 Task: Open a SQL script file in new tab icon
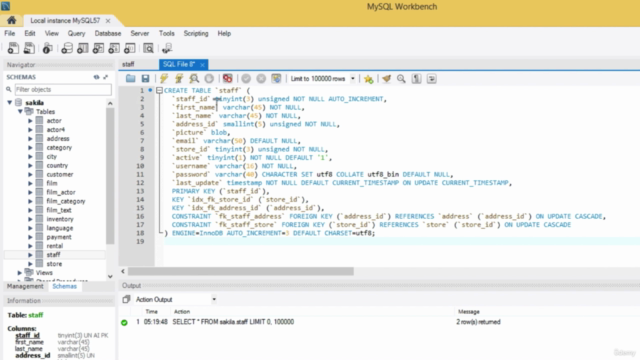pyautogui.click(x=29, y=48)
